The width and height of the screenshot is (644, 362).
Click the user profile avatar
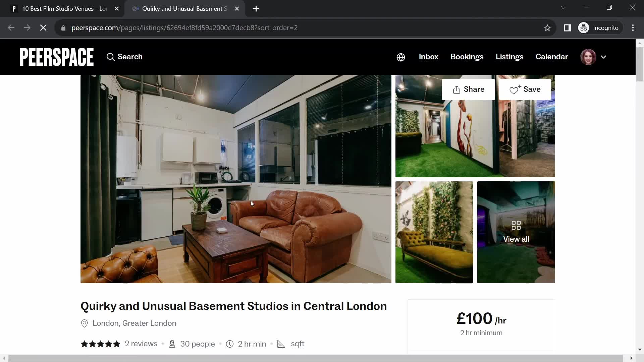click(x=588, y=57)
